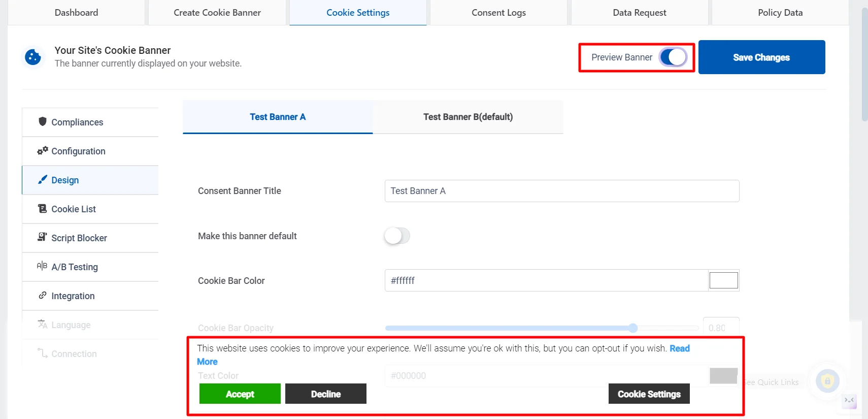
Task: Switch to Test Banner B(default) tab
Action: point(468,117)
